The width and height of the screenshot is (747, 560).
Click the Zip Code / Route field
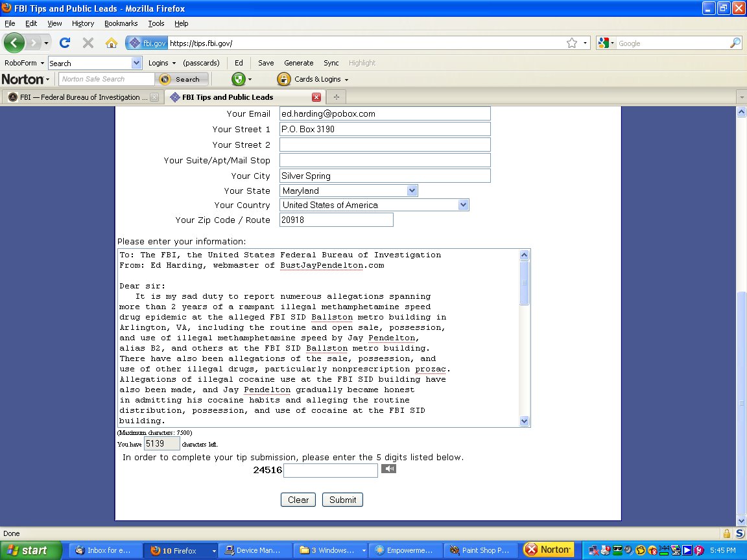pyautogui.click(x=337, y=220)
